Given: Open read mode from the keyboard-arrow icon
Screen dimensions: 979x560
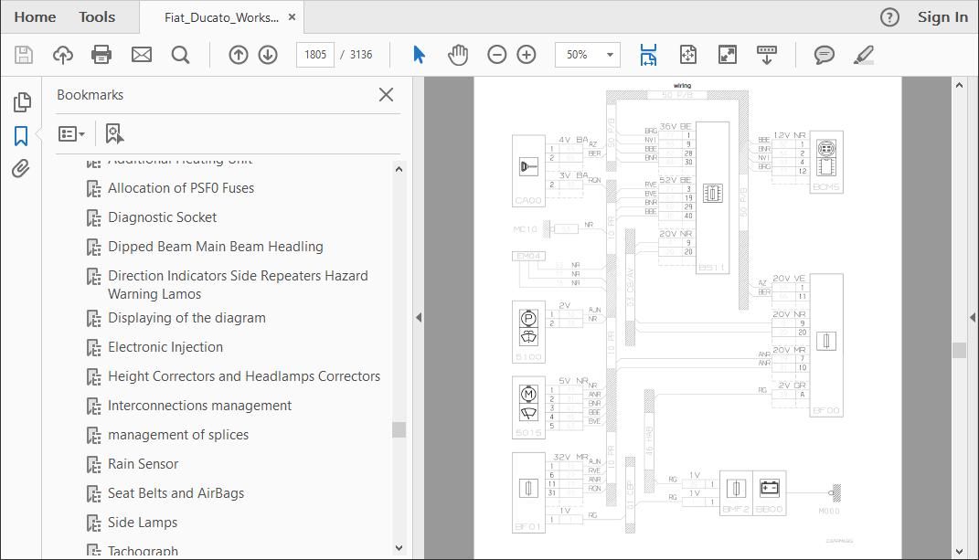Looking at the screenshot, I should click(x=767, y=55).
